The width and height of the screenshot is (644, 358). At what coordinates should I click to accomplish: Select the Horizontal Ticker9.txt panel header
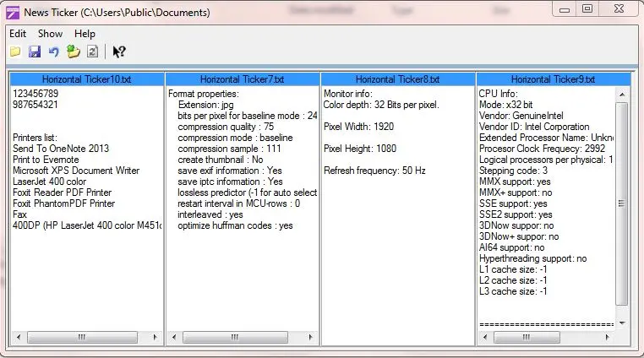(553, 79)
